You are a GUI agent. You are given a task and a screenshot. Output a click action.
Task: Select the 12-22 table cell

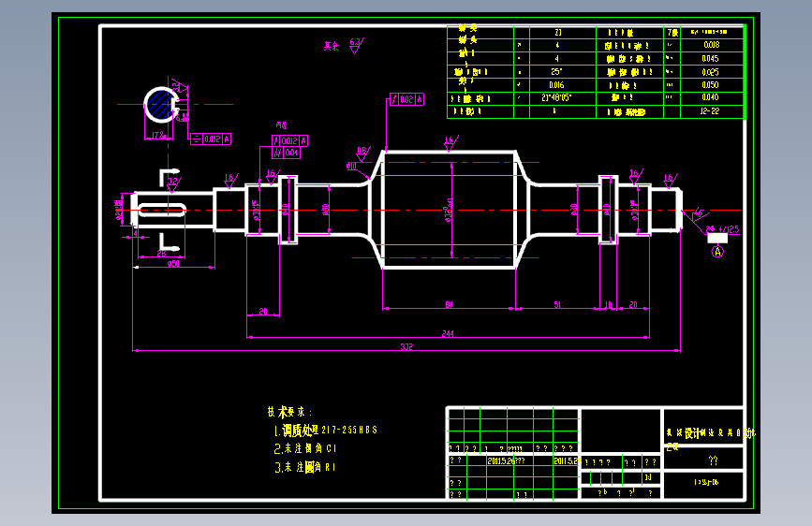click(711, 111)
